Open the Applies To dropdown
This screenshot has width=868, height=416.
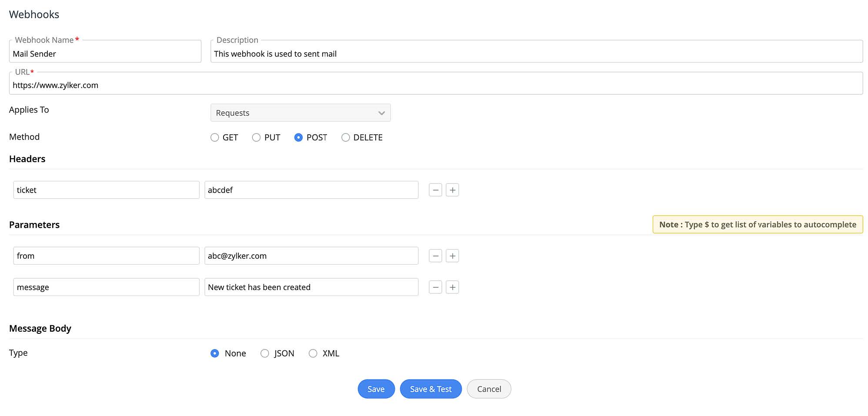point(300,113)
